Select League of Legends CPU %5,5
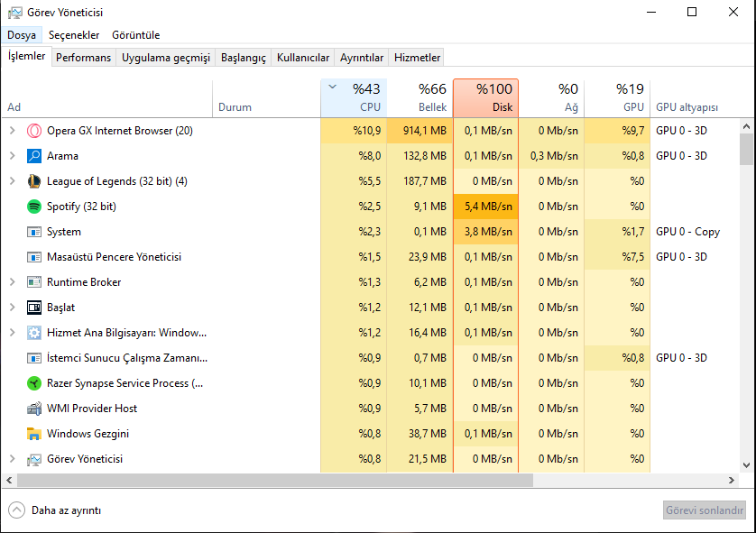Image resolution: width=756 pixels, height=533 pixels. 354,181
